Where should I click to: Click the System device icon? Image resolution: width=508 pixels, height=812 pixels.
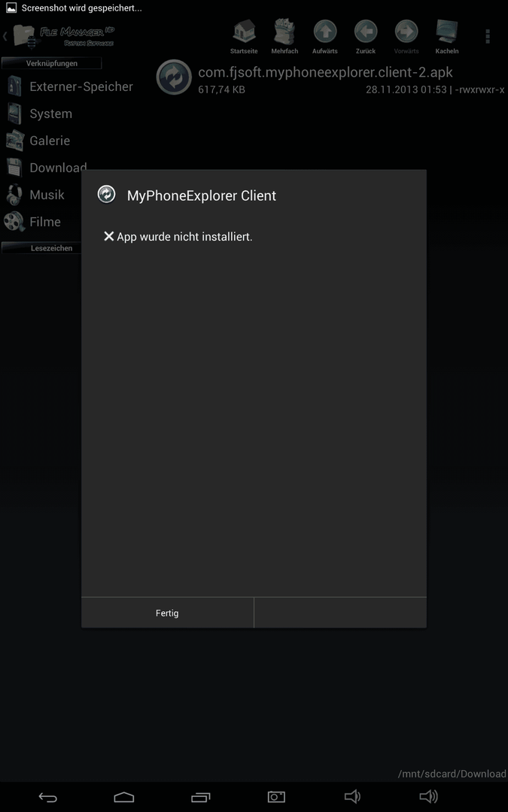tap(14, 114)
